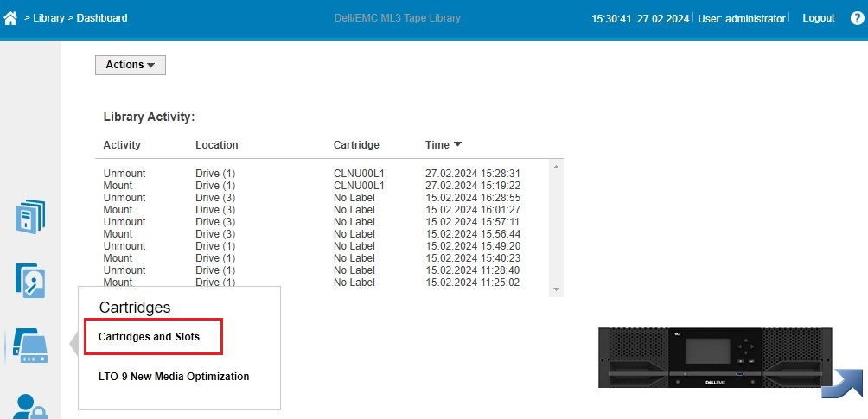Select Unmount entry at 27.02.2024 15:28:31
The width and height of the screenshot is (868, 419).
click(311, 174)
